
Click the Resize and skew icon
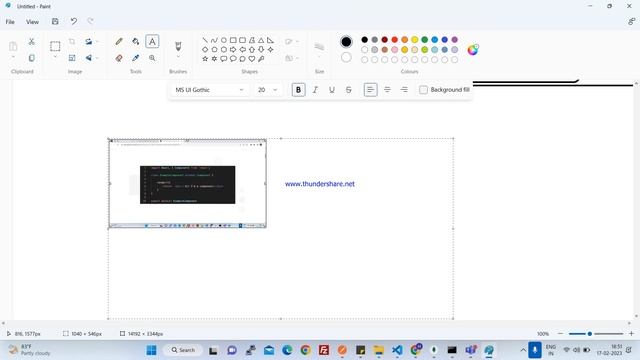(72, 58)
